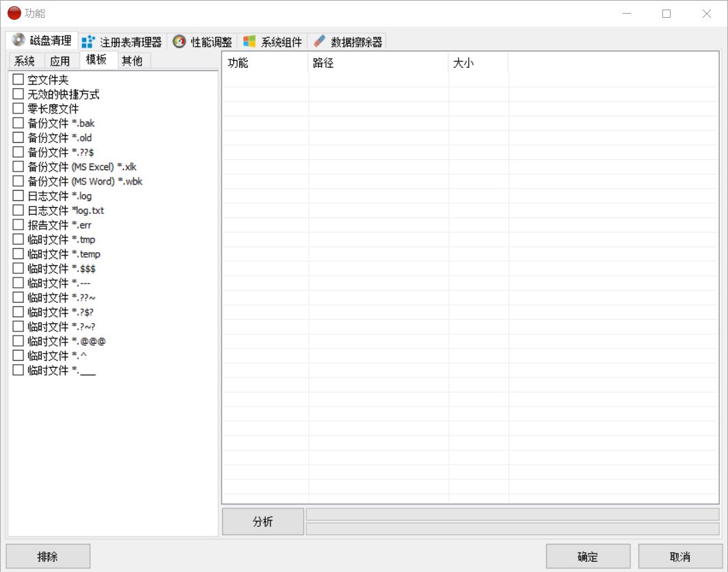Check the 空文件夹 checkbox

coord(17,79)
